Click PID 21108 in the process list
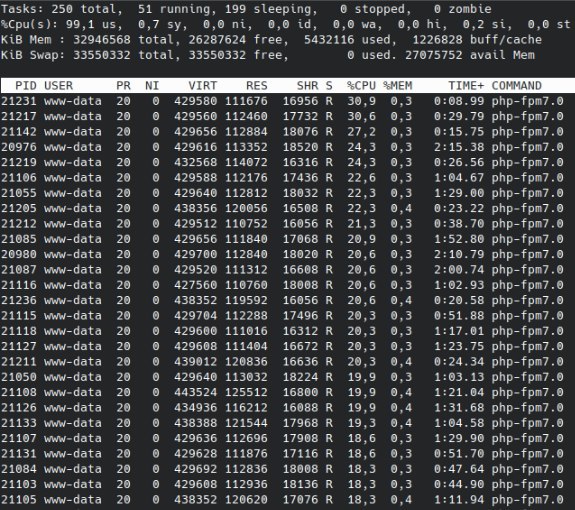 pos(19,392)
